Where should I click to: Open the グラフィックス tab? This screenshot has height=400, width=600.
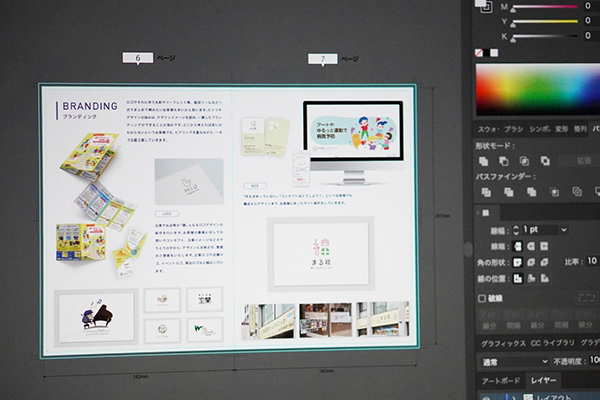click(503, 344)
